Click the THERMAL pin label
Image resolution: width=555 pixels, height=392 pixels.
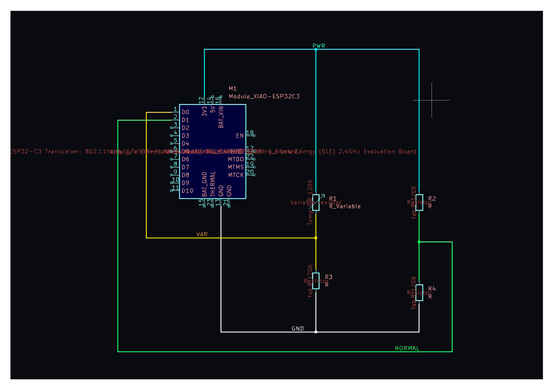point(213,184)
